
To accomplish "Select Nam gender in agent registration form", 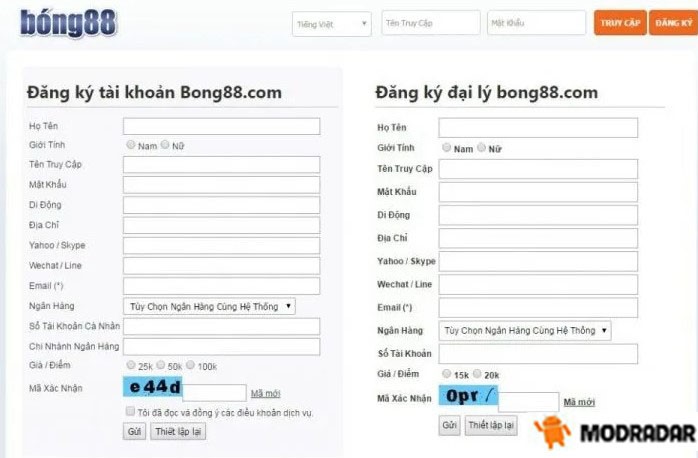I will point(446,147).
